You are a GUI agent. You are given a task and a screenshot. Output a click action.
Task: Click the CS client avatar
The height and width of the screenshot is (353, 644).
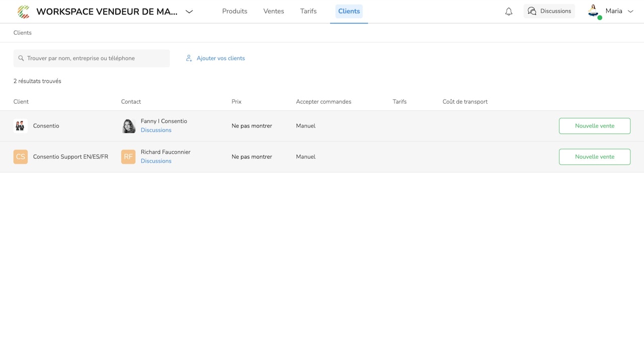pos(21,157)
